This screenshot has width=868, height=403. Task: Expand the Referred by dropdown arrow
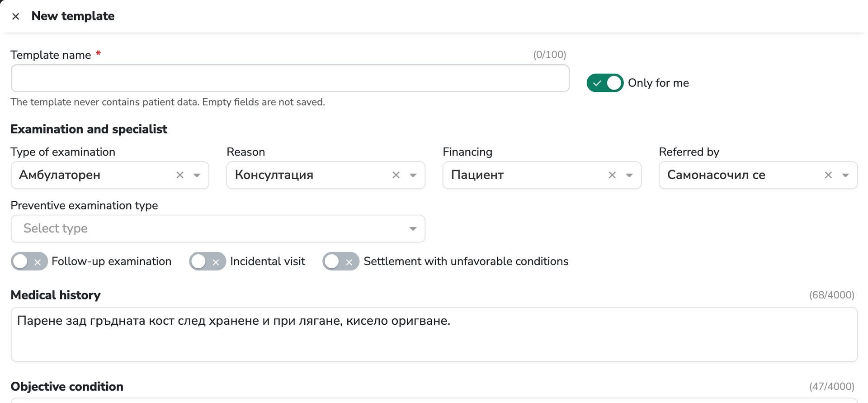coord(845,175)
